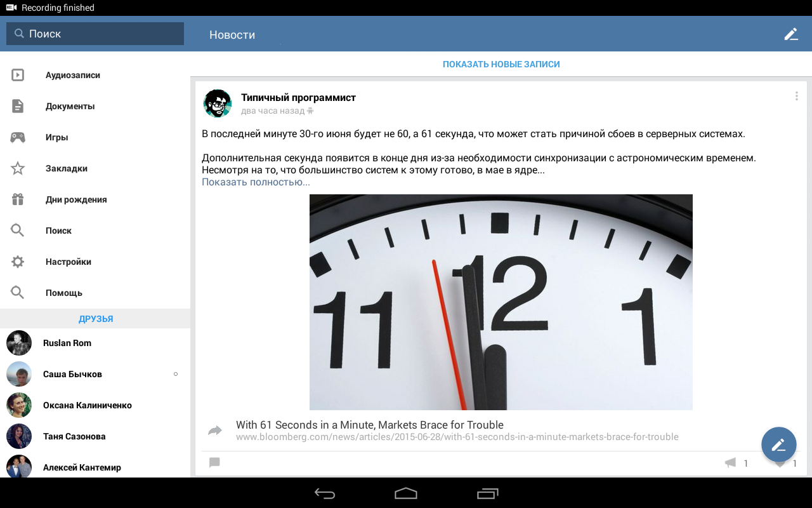
Task: Tap the Поиск search field
Action: (95, 34)
